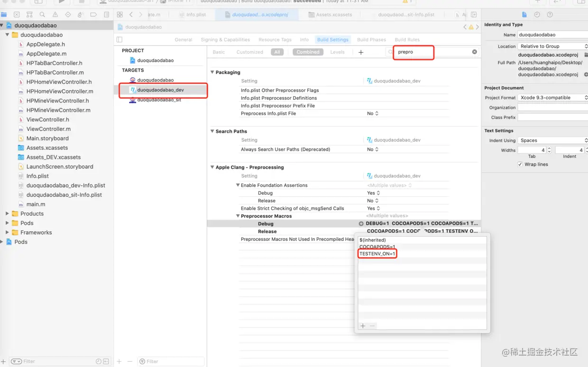Screen dimensions: 588x367
Task: Change Preprocess Info.plist File value
Action: coord(373,114)
